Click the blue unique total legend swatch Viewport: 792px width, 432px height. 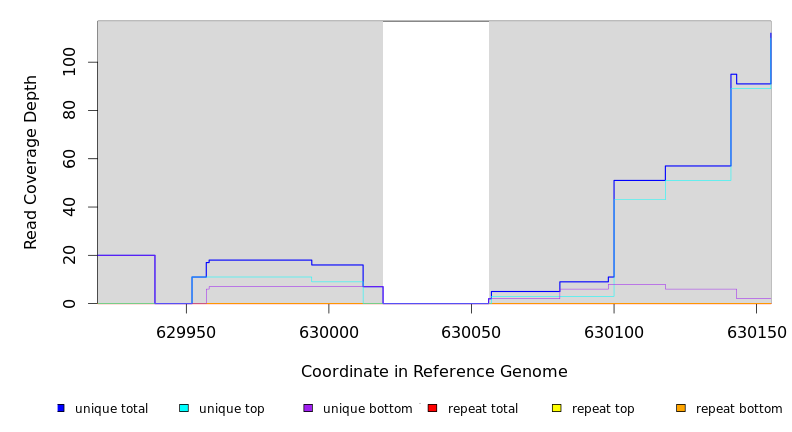(x=61, y=408)
